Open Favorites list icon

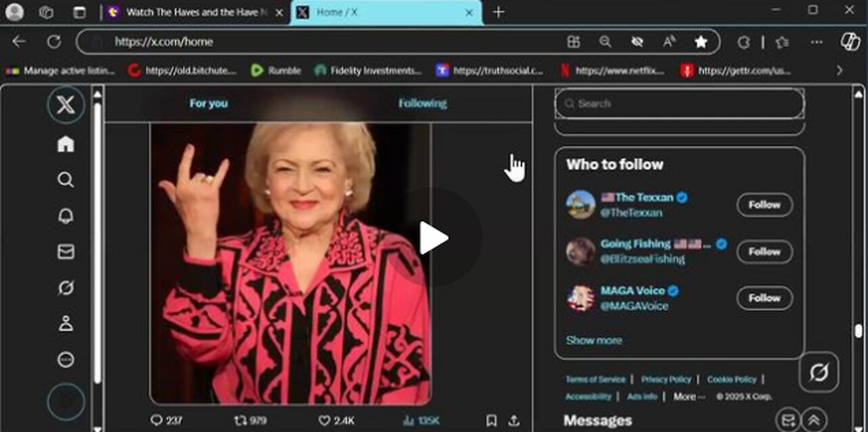pyautogui.click(x=782, y=41)
